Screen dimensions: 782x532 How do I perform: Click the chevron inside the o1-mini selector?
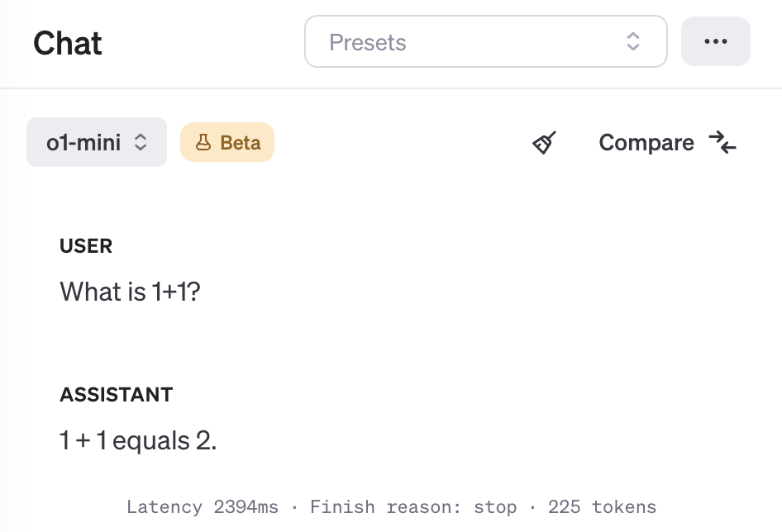click(141, 141)
